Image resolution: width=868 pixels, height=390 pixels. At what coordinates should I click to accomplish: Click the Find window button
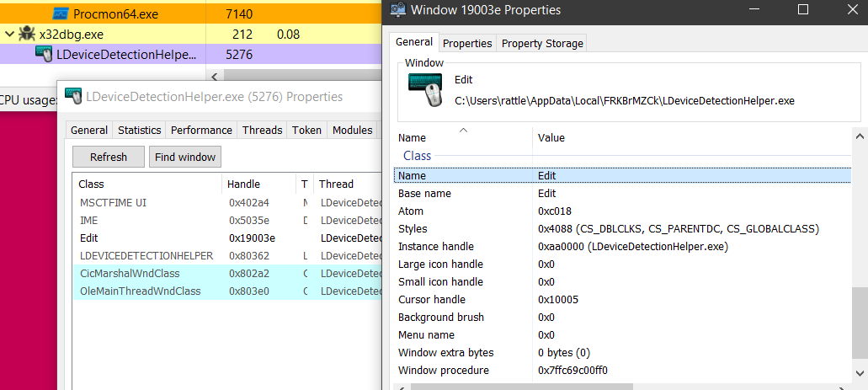pyautogui.click(x=185, y=157)
